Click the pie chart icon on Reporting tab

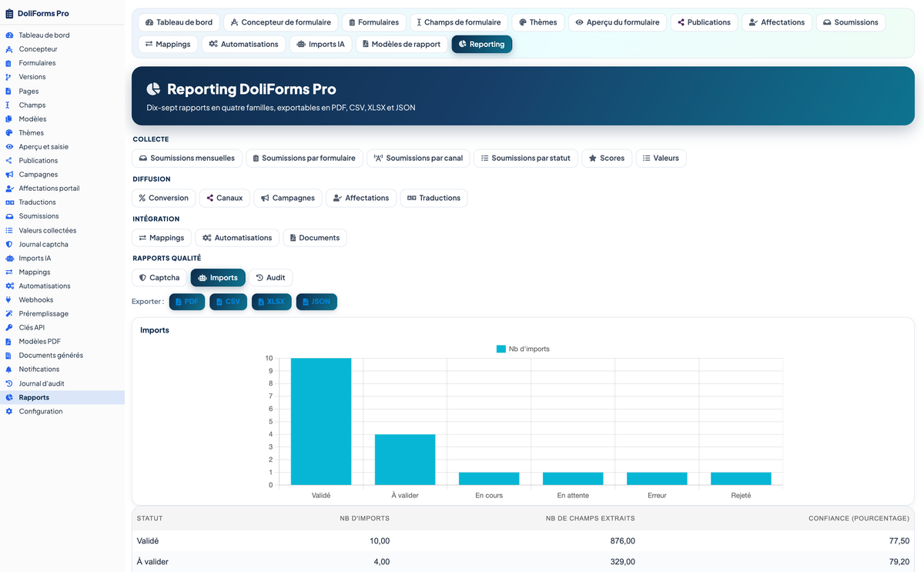pos(463,45)
